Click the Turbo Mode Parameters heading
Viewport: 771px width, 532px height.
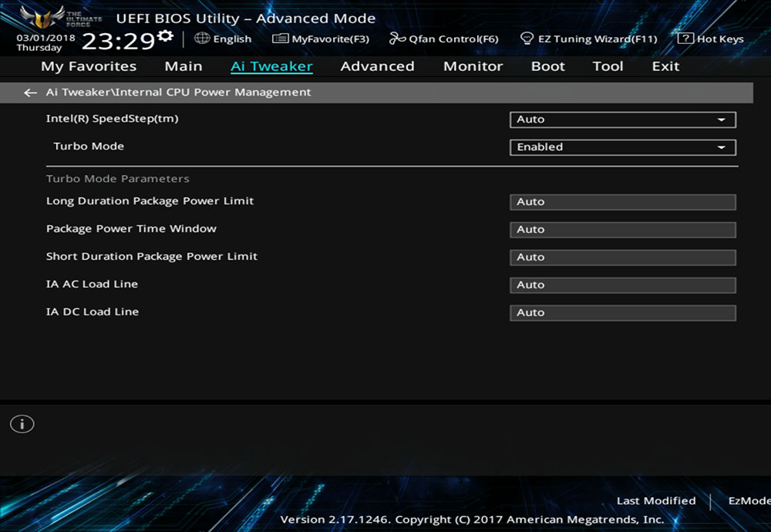[117, 178]
